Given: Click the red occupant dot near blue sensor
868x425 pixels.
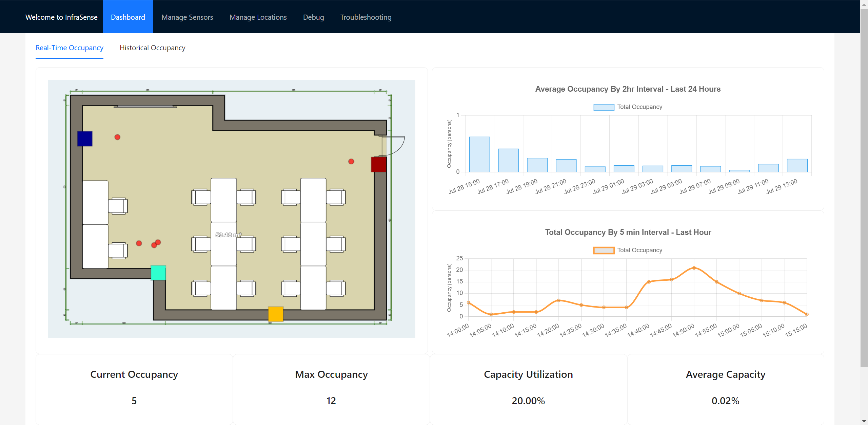Looking at the screenshot, I should pyautogui.click(x=117, y=137).
